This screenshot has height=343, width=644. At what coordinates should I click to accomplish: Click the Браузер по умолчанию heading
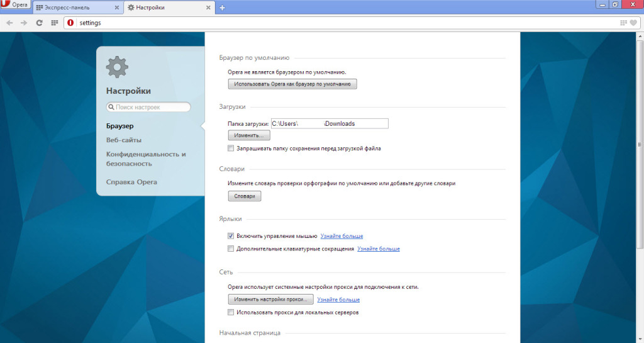[254, 58]
